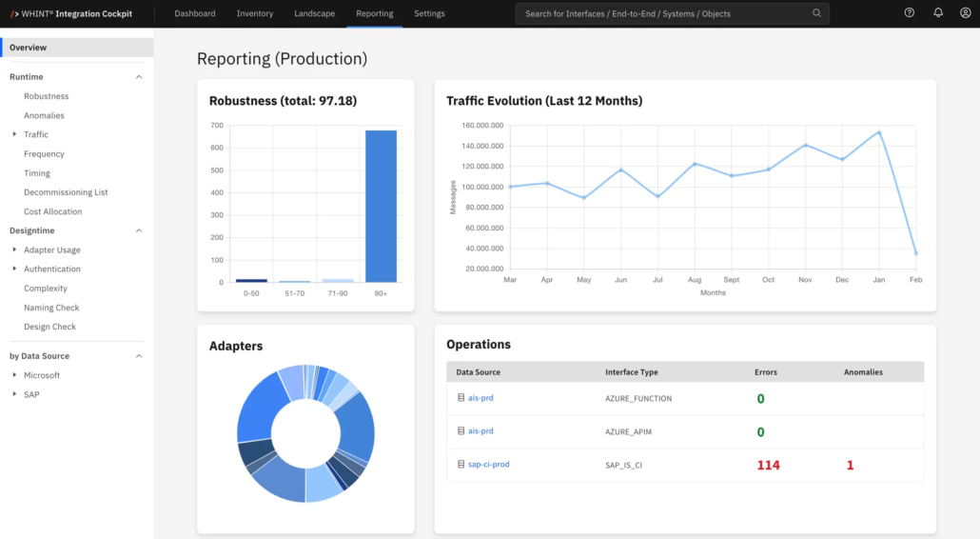Click the Interface Type column header

[x=631, y=372]
